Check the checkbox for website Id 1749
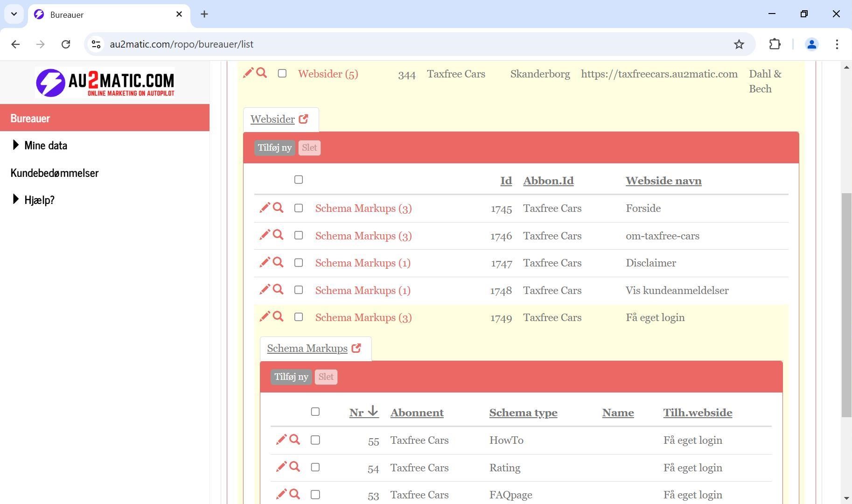 point(299,317)
